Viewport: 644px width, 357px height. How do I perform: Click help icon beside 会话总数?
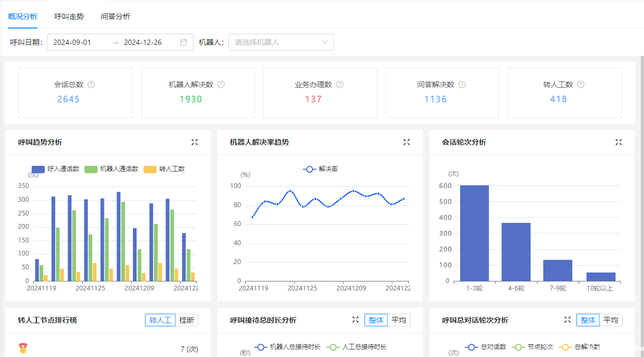point(91,84)
